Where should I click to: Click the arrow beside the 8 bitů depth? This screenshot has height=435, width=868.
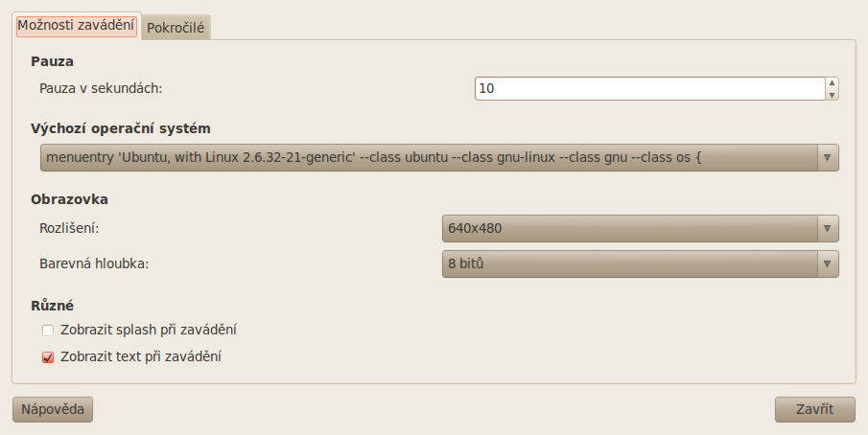coord(827,263)
